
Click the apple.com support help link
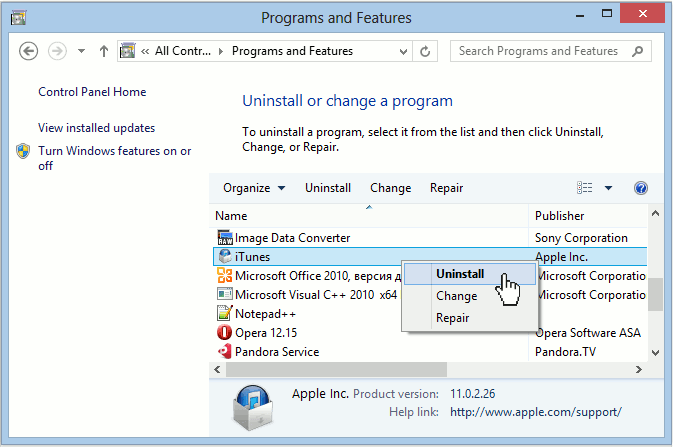coord(536,412)
